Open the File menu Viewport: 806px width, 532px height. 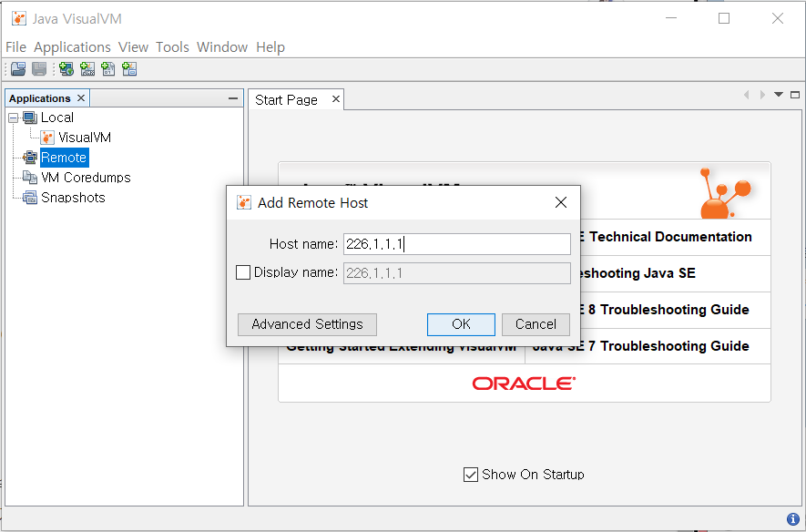(x=15, y=47)
